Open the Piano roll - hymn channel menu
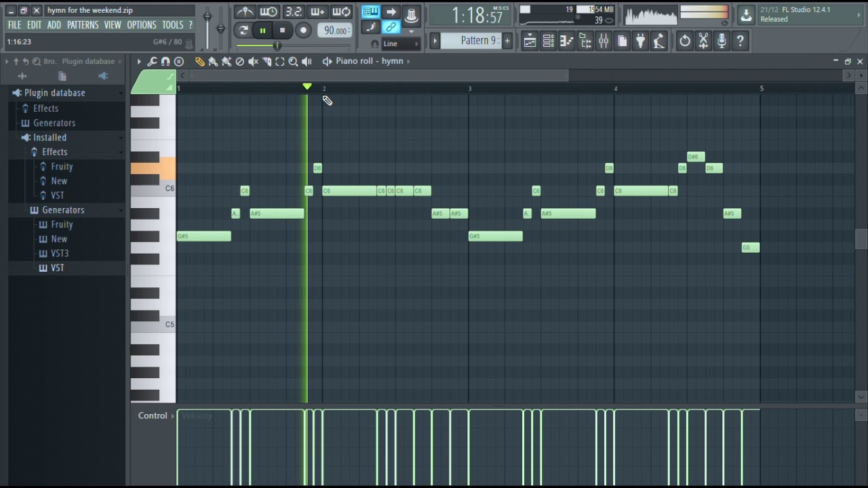 (369, 61)
